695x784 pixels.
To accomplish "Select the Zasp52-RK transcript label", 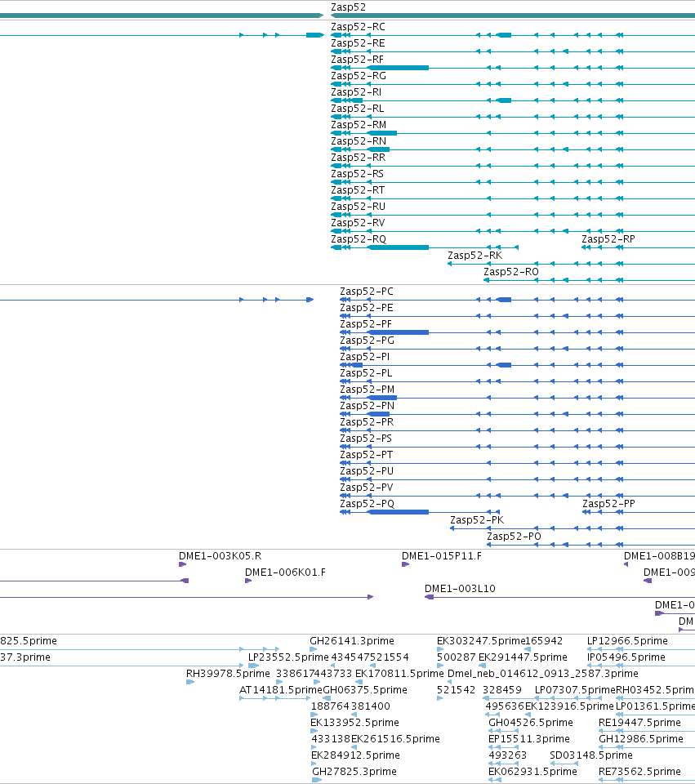I will pos(475,256).
